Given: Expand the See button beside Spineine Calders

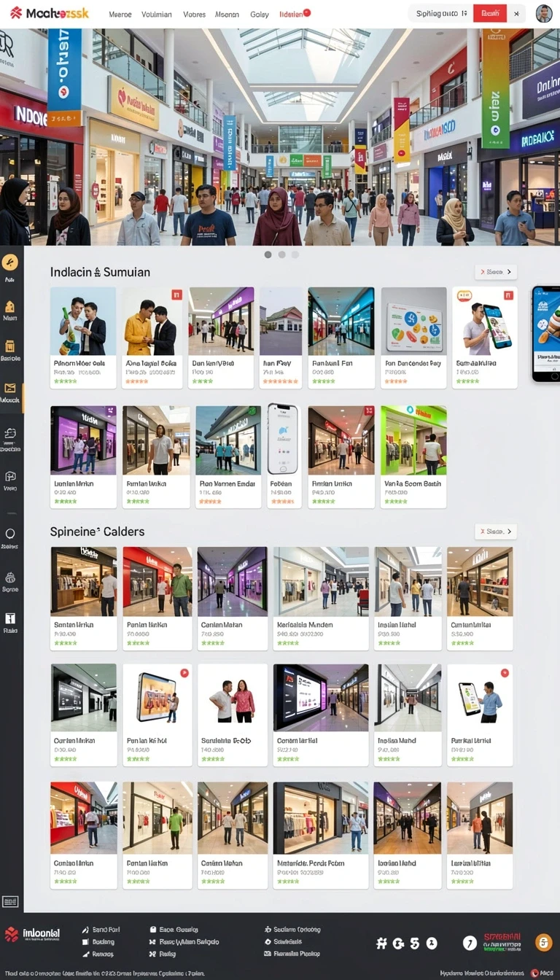Looking at the screenshot, I should (x=496, y=532).
